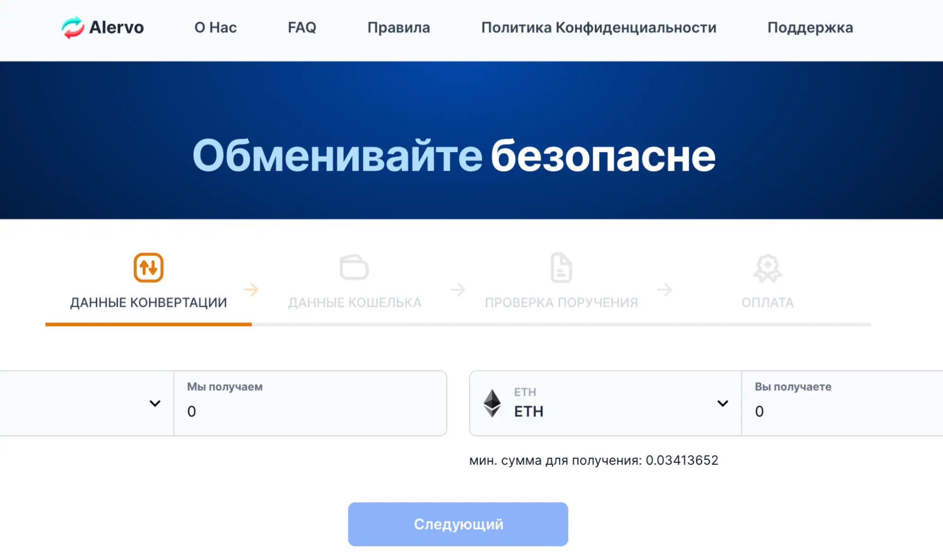Click the arrow between conversion and wallet steps

[251, 290]
